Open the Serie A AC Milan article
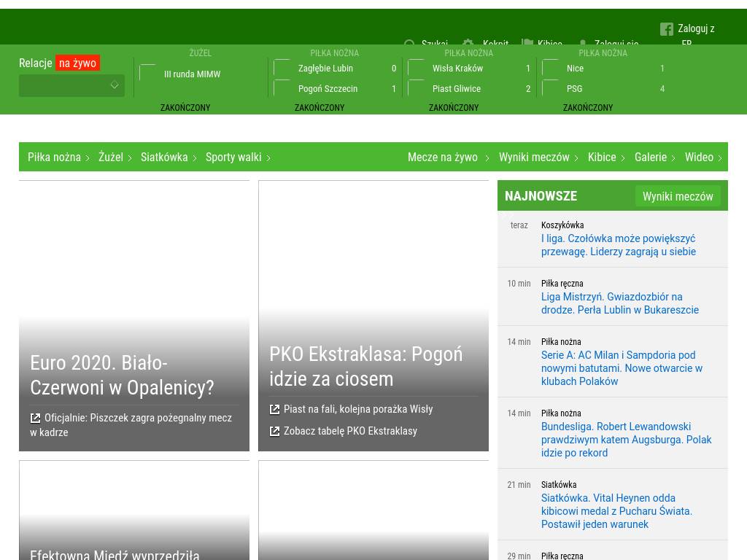This screenshot has height=560, width=747. click(x=622, y=368)
